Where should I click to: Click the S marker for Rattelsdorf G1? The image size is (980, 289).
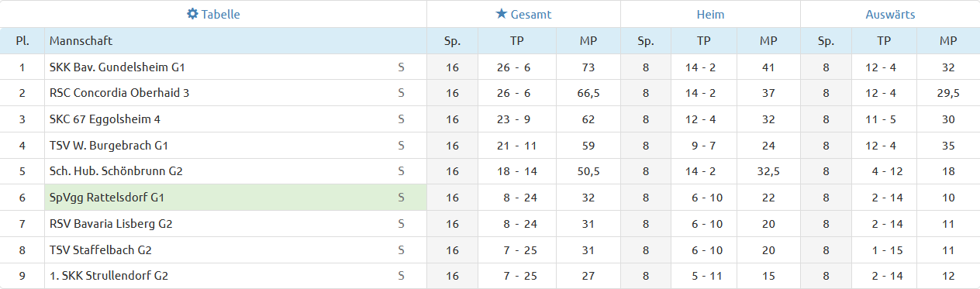click(401, 198)
